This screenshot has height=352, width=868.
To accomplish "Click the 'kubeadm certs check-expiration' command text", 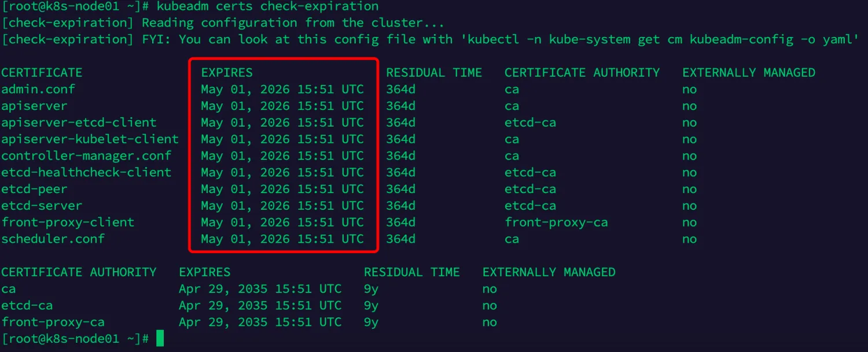I will [268, 6].
